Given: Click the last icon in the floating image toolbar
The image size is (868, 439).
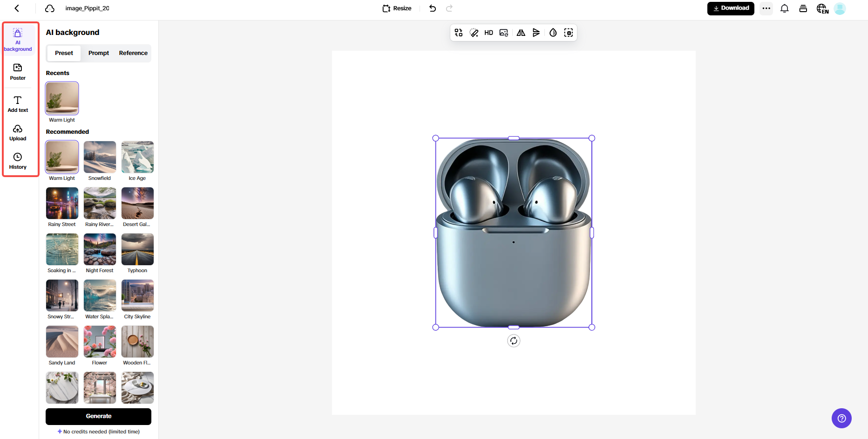Looking at the screenshot, I should (569, 33).
